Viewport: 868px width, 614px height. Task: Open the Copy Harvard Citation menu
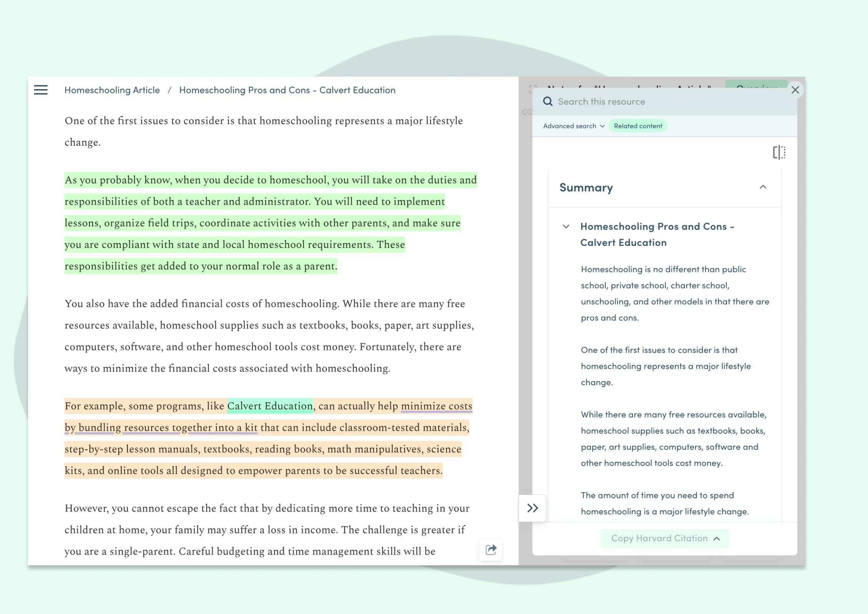click(x=665, y=538)
